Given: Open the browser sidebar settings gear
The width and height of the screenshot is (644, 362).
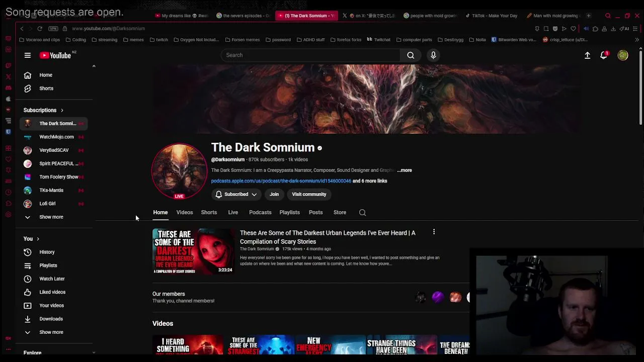Looking at the screenshot, I should 8,215.
